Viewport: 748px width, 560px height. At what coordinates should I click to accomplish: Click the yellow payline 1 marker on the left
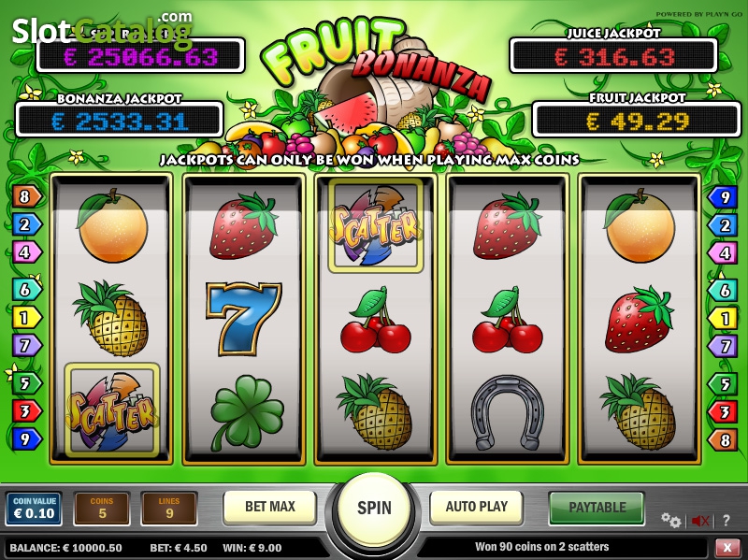[26, 318]
